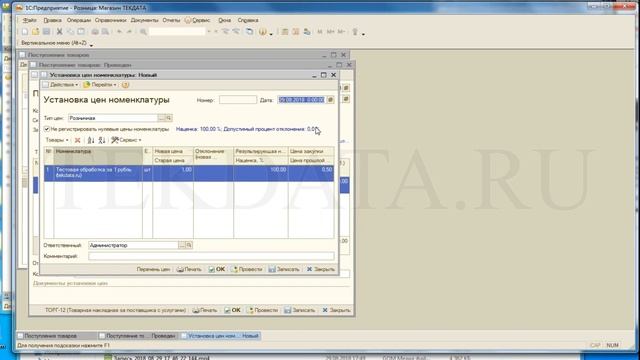The width and height of the screenshot is (640, 360).
Task: Click Печать in the price-setting dialog
Action: coord(189,269)
